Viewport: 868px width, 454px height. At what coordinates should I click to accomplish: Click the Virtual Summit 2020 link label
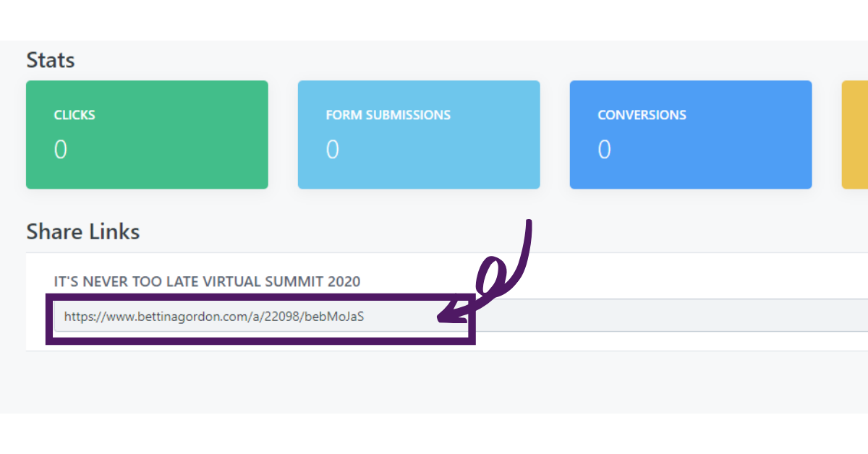(207, 281)
